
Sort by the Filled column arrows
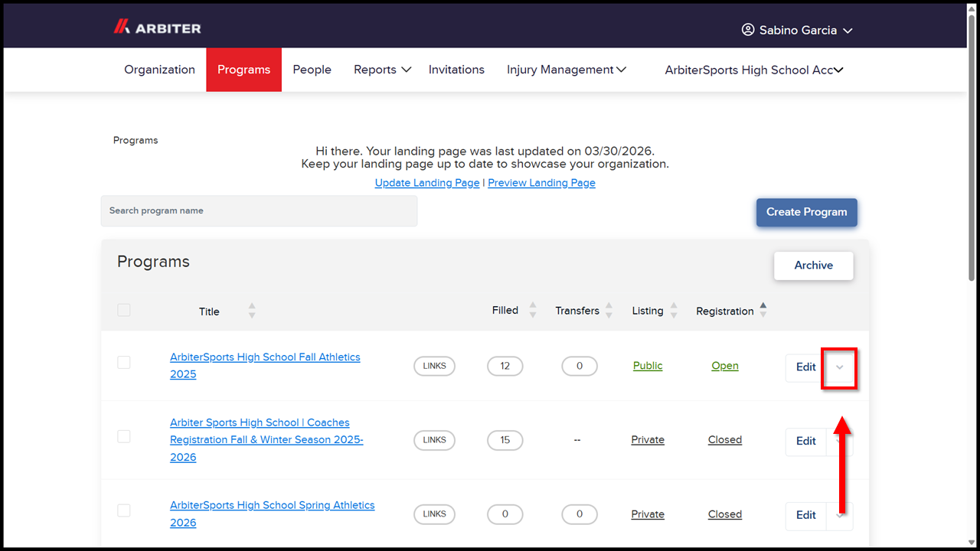tap(533, 310)
